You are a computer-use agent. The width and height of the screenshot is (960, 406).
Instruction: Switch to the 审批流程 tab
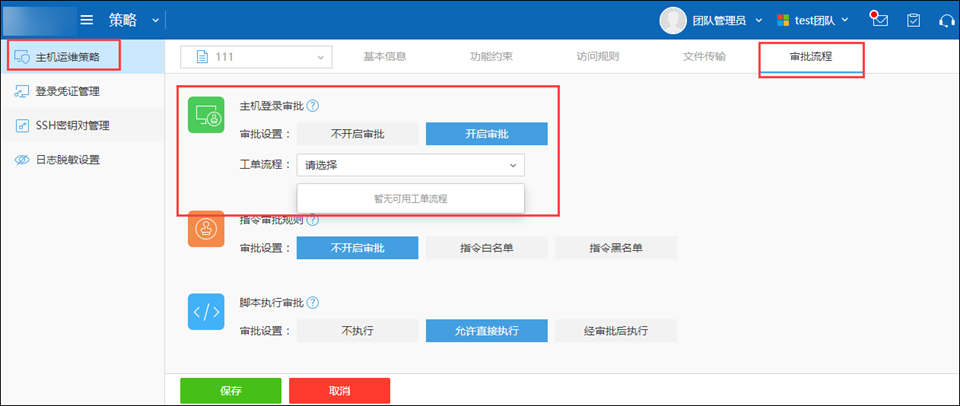[811, 57]
